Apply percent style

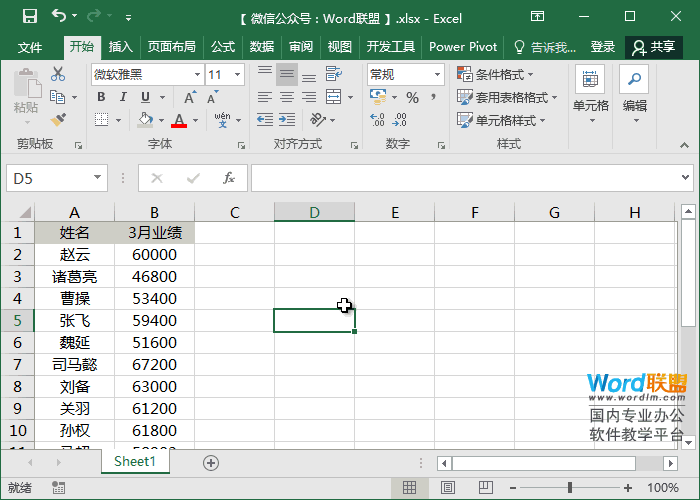click(412, 98)
